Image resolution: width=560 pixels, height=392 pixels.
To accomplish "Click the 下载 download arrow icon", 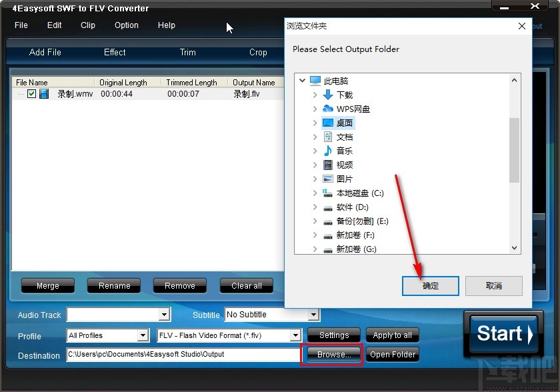I will 328,95.
